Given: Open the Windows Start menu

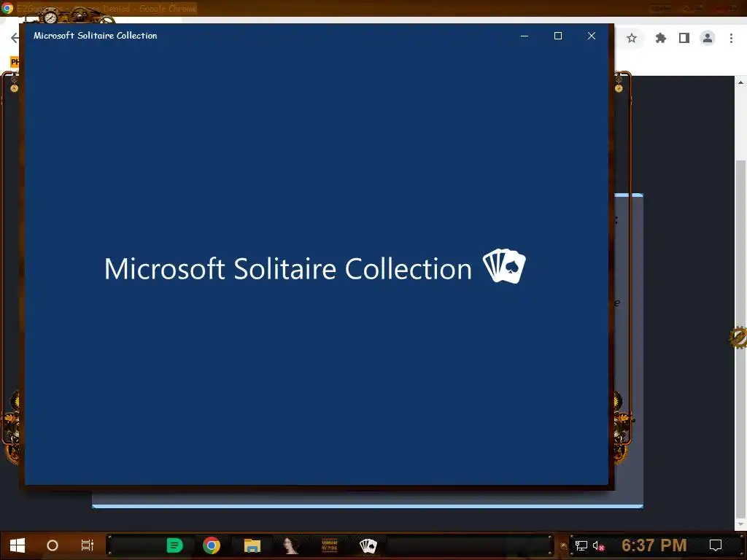Looking at the screenshot, I should tap(18, 545).
